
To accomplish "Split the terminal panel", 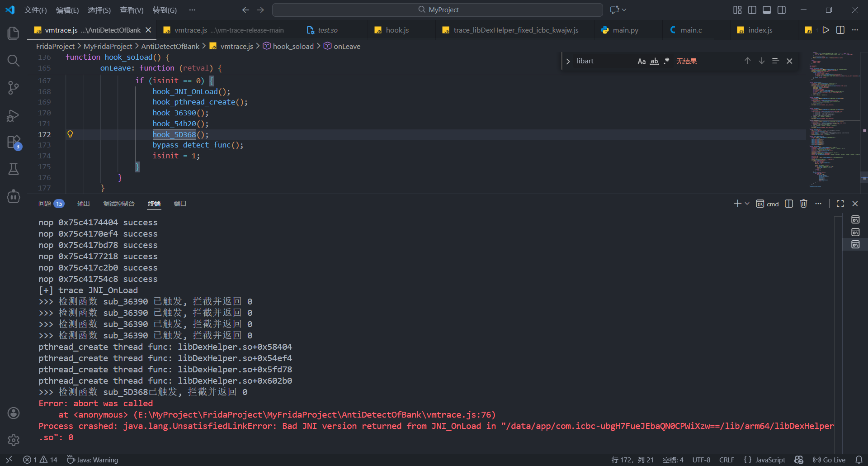I will 789,204.
